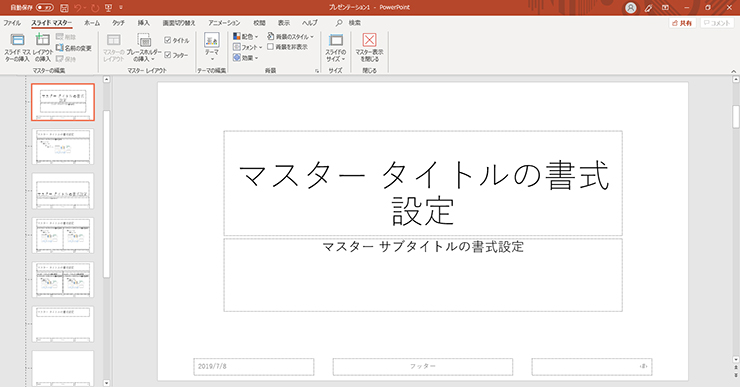Click the slide number placeholder at bottom right
The width and height of the screenshot is (740, 387).
[592, 367]
